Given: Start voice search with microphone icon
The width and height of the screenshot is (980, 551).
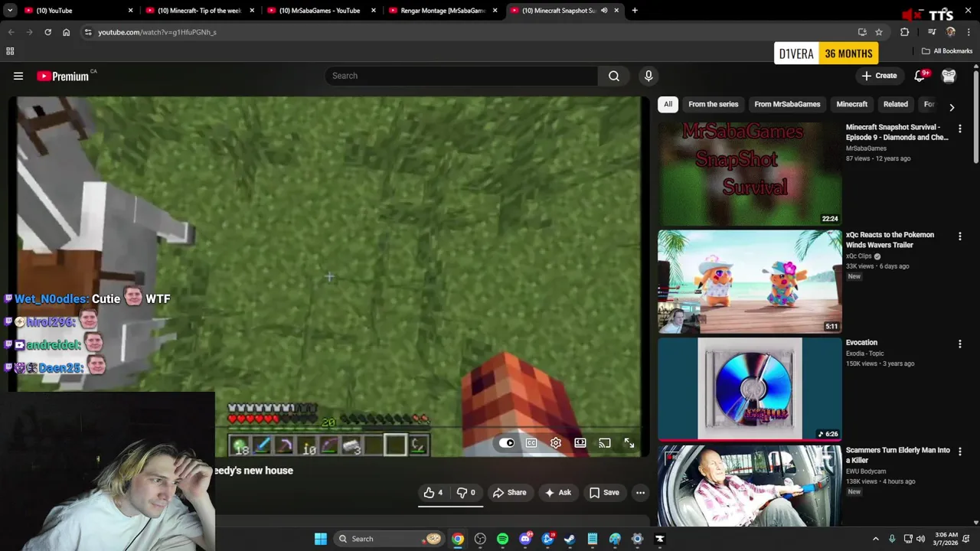Looking at the screenshot, I should [x=648, y=76].
